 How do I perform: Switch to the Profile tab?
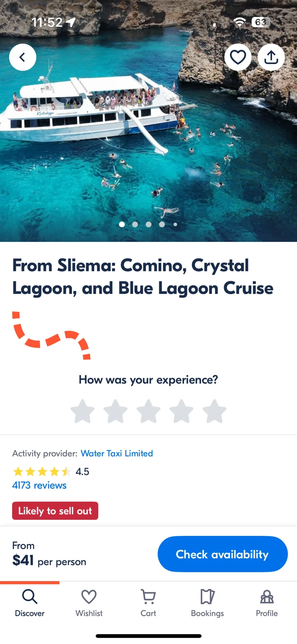(267, 603)
